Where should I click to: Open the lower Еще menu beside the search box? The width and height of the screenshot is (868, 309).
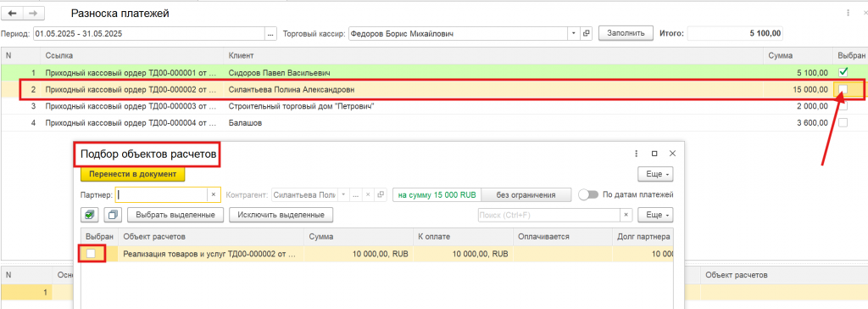pyautogui.click(x=656, y=215)
